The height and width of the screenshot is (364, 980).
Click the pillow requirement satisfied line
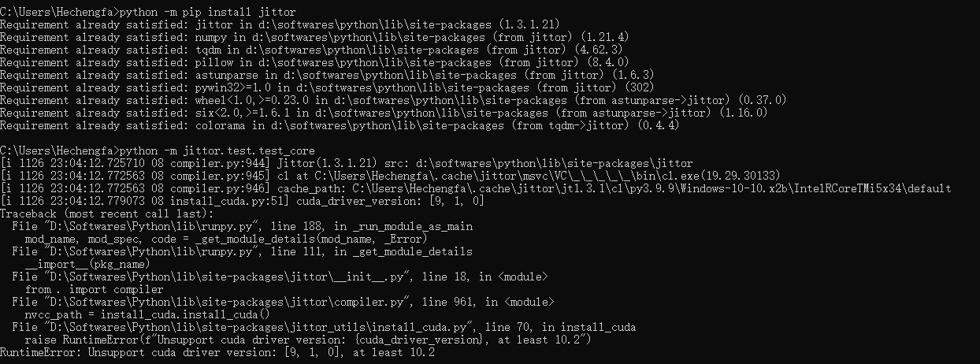click(307, 62)
